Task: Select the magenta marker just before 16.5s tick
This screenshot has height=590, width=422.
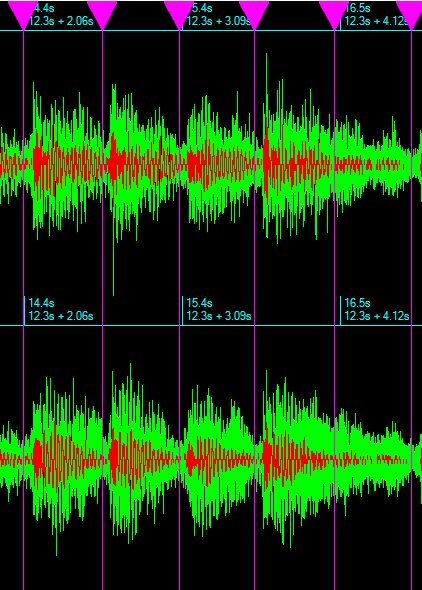Action: coord(334,14)
